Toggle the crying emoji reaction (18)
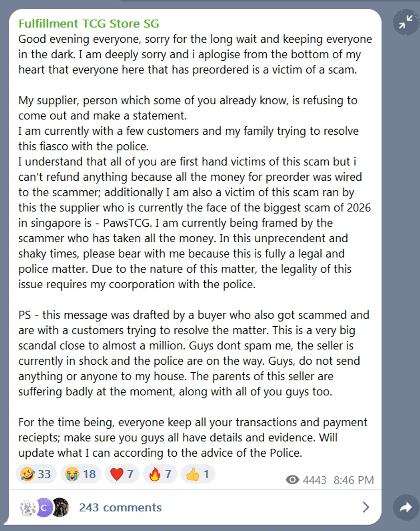Viewport: 420px width, 531px height. pos(80,474)
